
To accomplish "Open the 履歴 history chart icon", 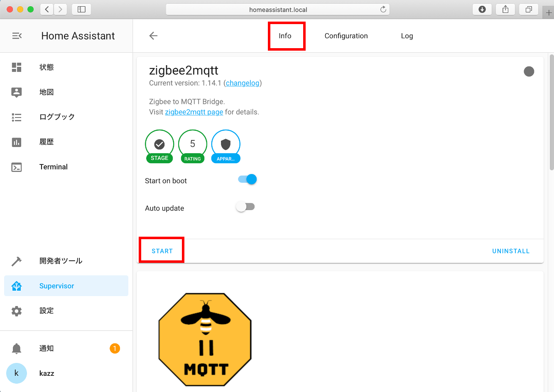I will pyautogui.click(x=17, y=142).
